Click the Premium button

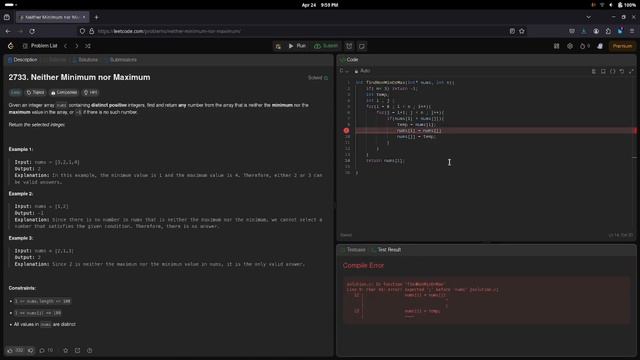click(622, 46)
